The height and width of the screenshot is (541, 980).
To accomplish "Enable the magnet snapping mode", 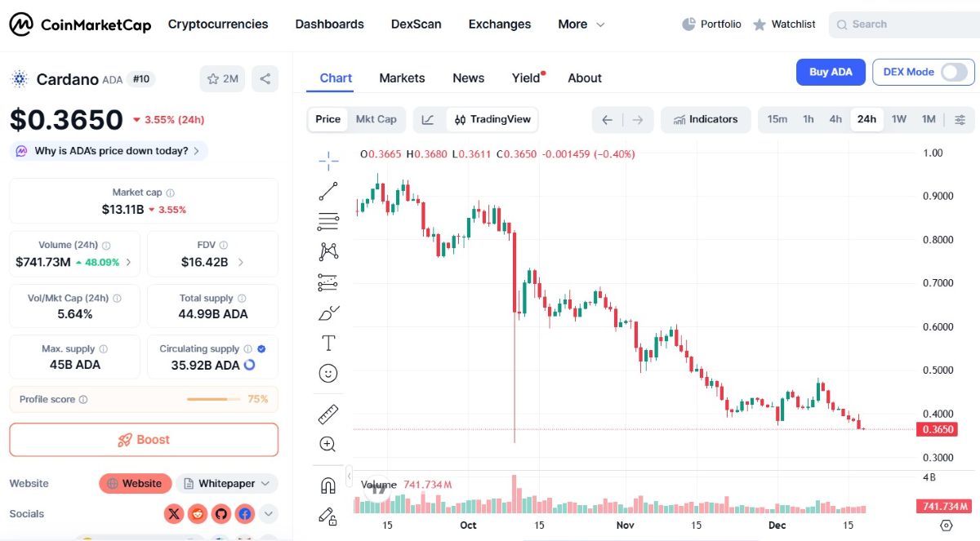I will tap(328, 485).
